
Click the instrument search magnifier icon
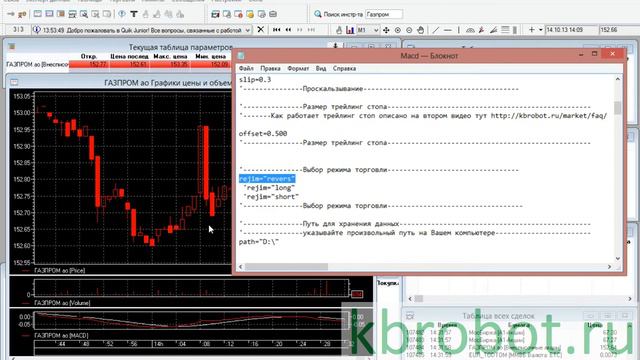(x=318, y=14)
